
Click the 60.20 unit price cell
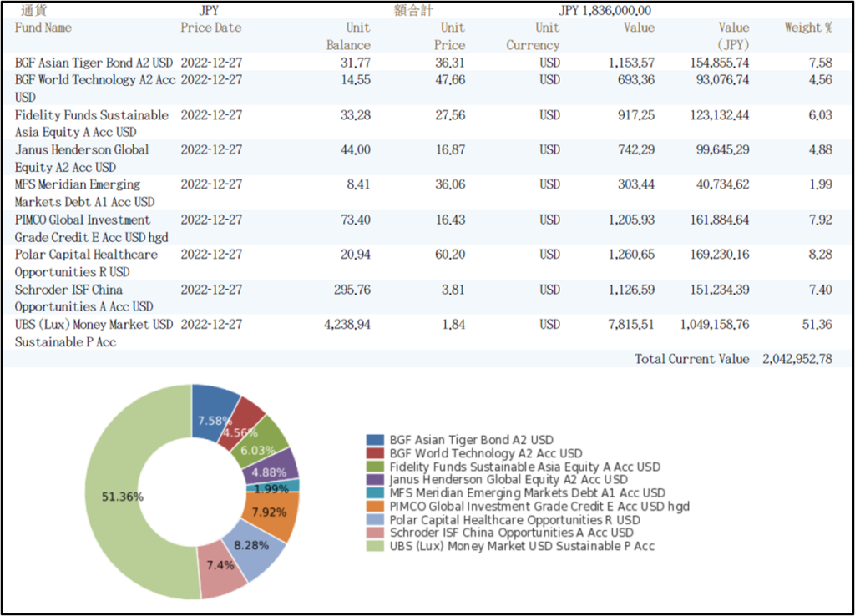(450, 254)
